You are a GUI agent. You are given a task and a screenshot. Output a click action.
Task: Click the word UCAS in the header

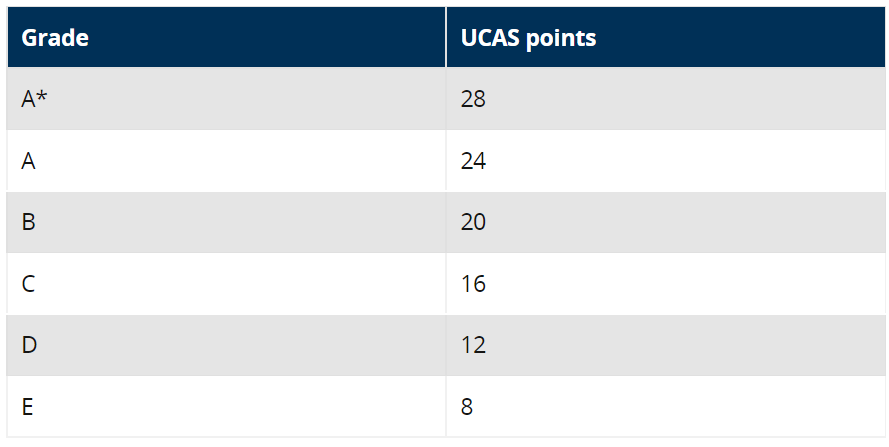pos(490,38)
